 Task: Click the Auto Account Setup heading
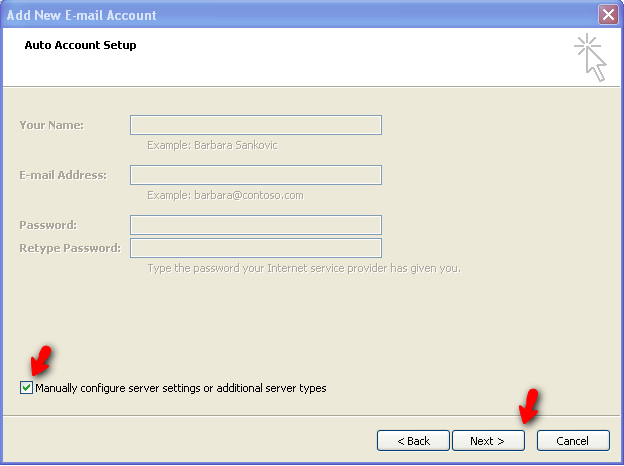click(80, 45)
